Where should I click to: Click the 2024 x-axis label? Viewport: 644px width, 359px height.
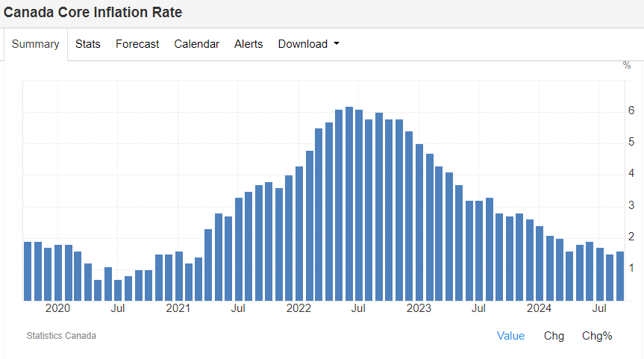pyautogui.click(x=540, y=308)
